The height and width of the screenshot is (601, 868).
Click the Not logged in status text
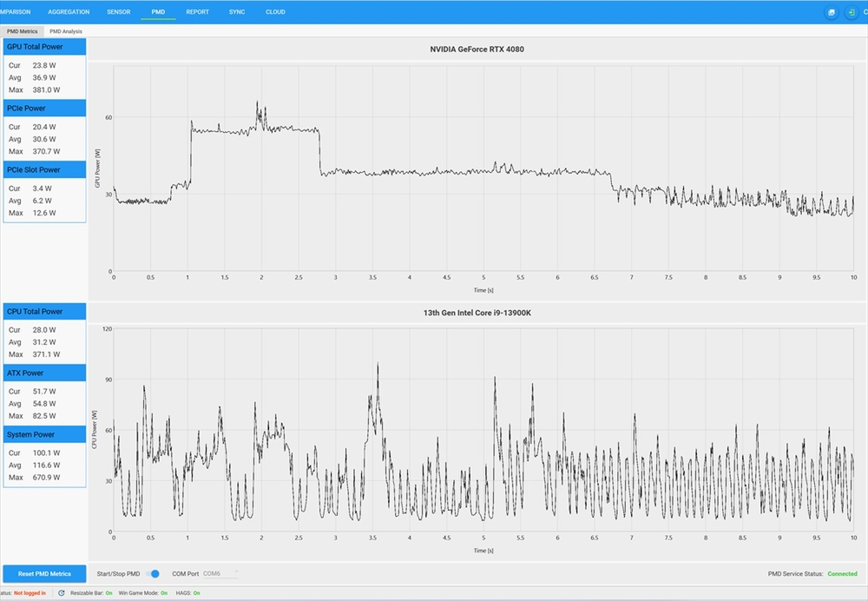pos(30,593)
